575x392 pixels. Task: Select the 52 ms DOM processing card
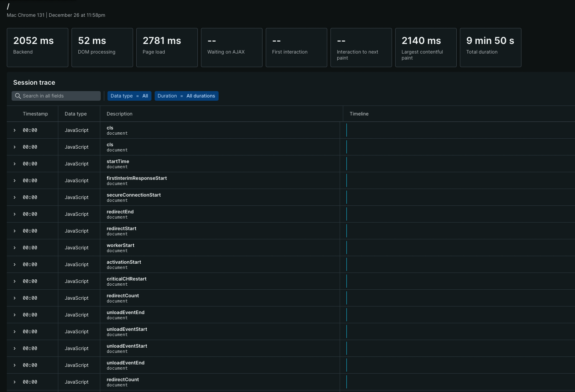[x=102, y=48]
